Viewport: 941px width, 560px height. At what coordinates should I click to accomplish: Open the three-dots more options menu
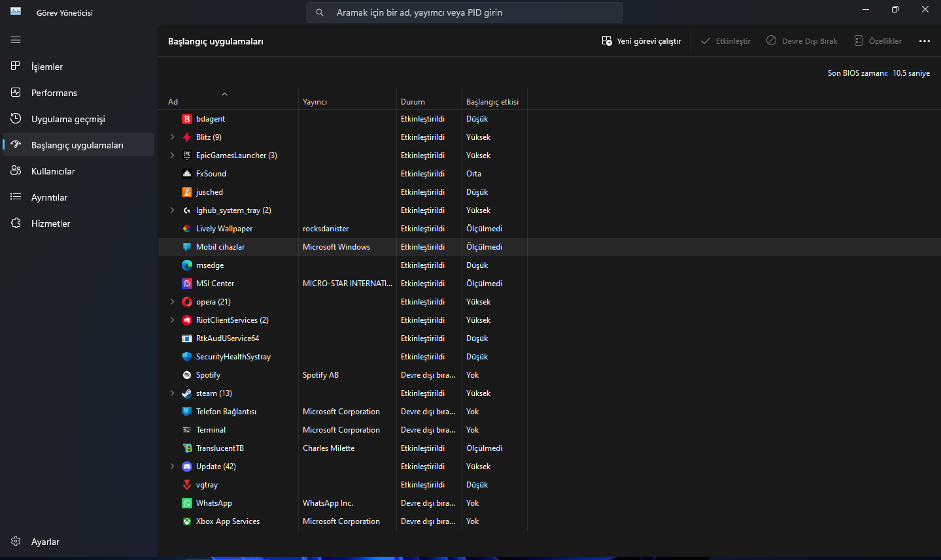(x=924, y=41)
